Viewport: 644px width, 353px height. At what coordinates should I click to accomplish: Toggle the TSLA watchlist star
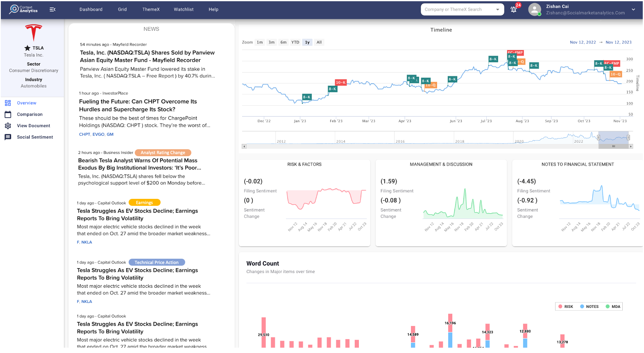[27, 48]
